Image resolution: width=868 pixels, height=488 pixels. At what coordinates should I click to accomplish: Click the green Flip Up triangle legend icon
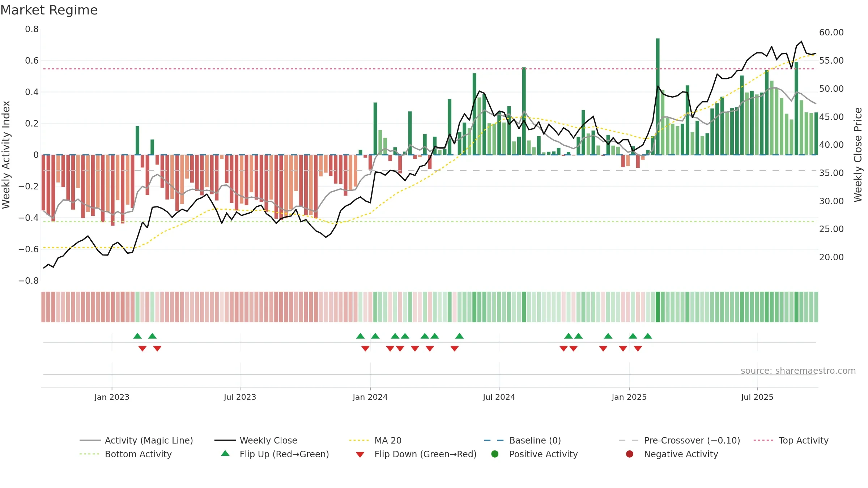pos(225,453)
